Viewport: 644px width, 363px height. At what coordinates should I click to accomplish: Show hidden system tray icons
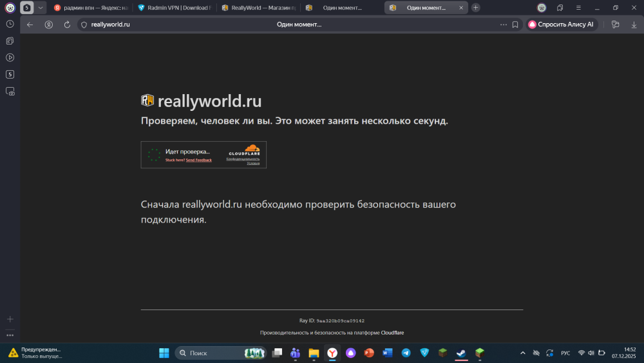pyautogui.click(x=522, y=353)
